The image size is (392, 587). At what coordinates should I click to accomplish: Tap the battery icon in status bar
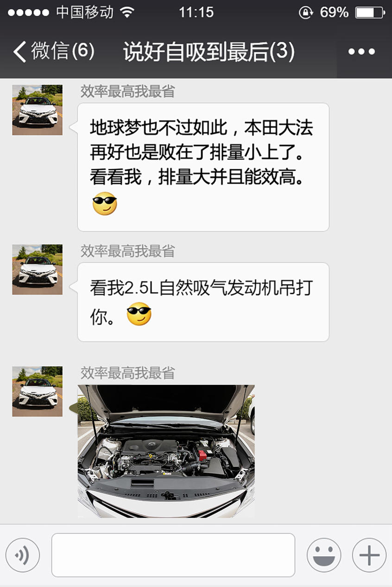click(x=369, y=12)
